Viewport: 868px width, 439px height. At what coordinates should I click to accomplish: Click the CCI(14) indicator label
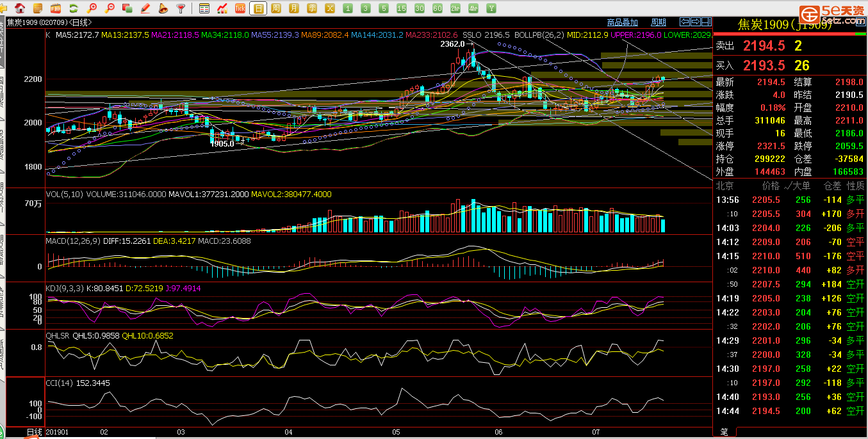tap(59, 383)
